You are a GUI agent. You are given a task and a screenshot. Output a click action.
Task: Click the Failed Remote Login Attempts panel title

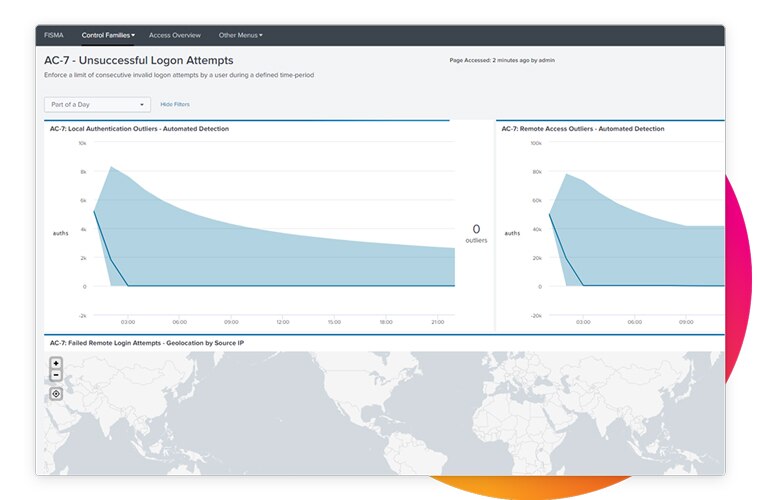(147, 342)
